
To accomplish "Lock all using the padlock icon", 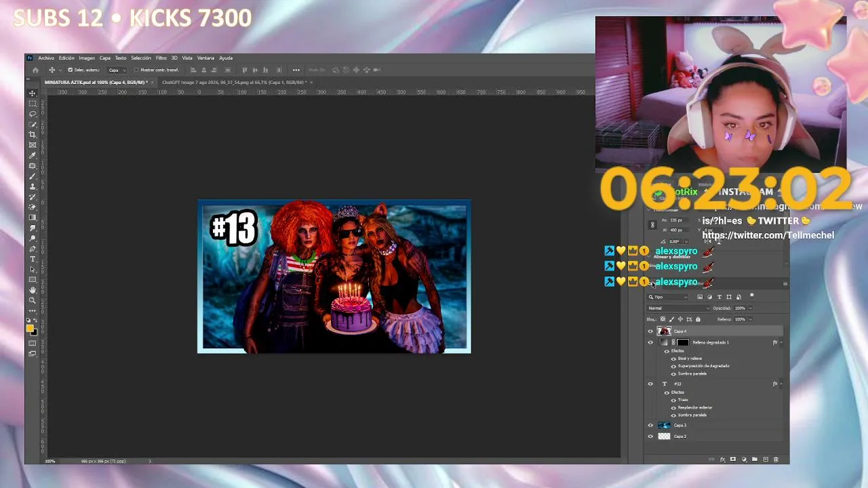I will point(698,319).
